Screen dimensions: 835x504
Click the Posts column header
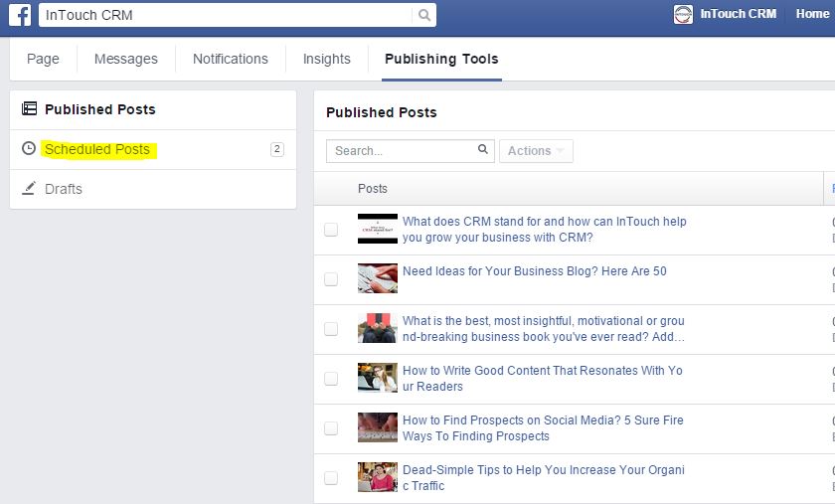coord(372,189)
